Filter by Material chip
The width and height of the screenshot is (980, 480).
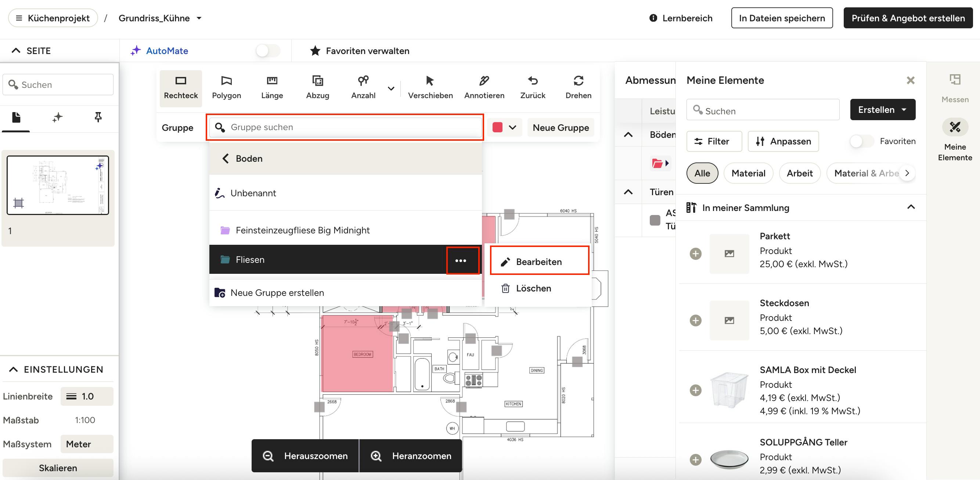(748, 173)
